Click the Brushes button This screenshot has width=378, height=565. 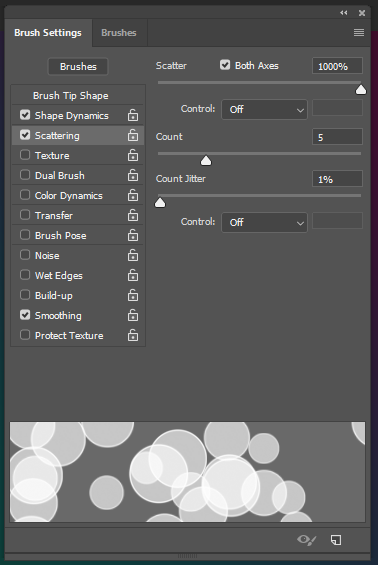pos(78,67)
